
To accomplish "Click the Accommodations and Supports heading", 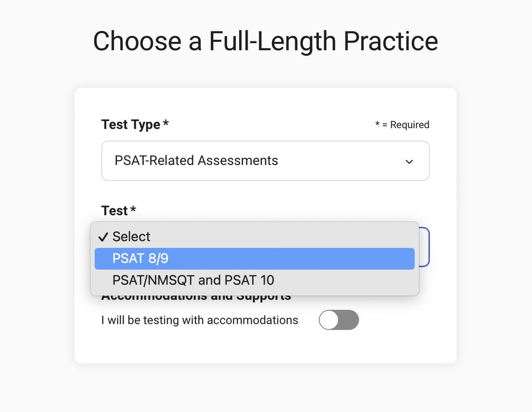I will [196, 297].
